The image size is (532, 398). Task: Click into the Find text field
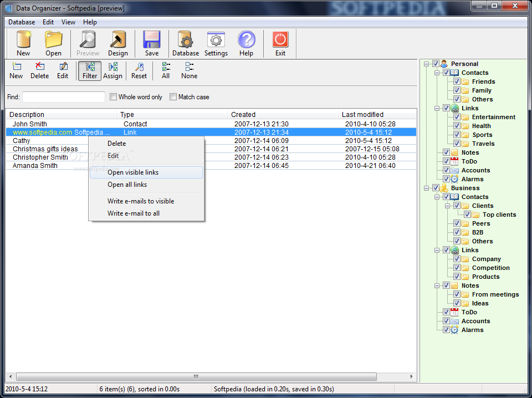[x=64, y=97]
